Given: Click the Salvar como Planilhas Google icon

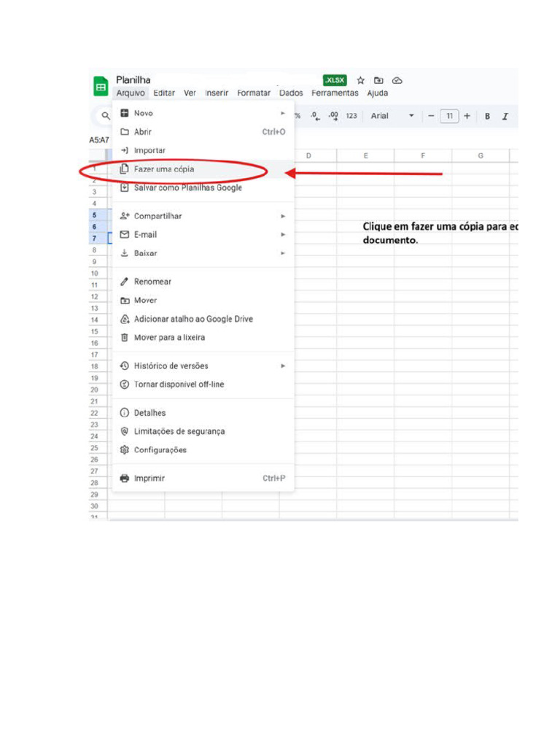Looking at the screenshot, I should (x=124, y=187).
